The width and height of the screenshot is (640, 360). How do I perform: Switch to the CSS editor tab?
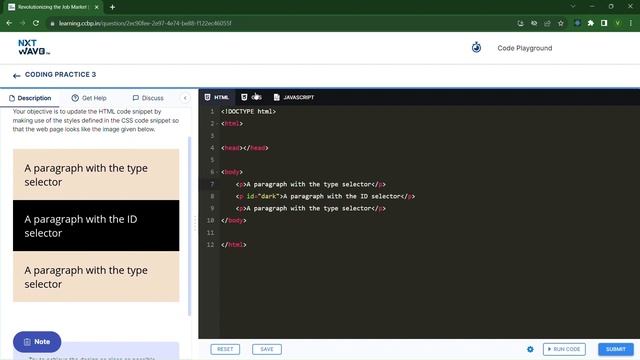tap(251, 97)
